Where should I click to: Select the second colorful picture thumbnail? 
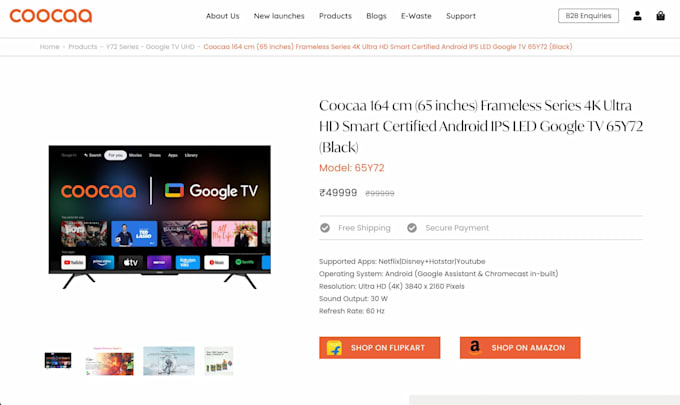pos(109,361)
